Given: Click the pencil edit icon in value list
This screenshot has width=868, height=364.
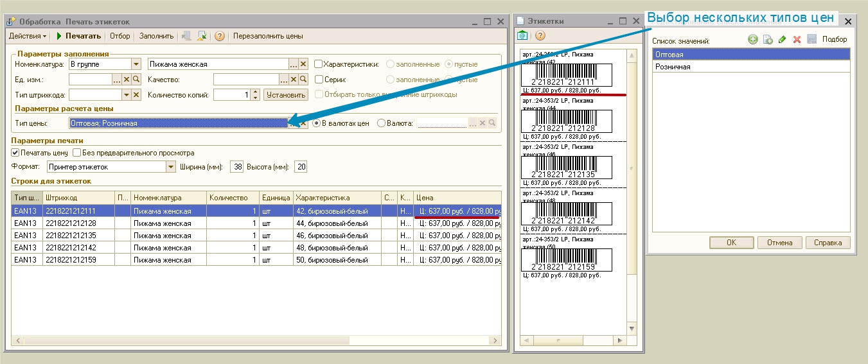Looking at the screenshot, I should point(782,40).
